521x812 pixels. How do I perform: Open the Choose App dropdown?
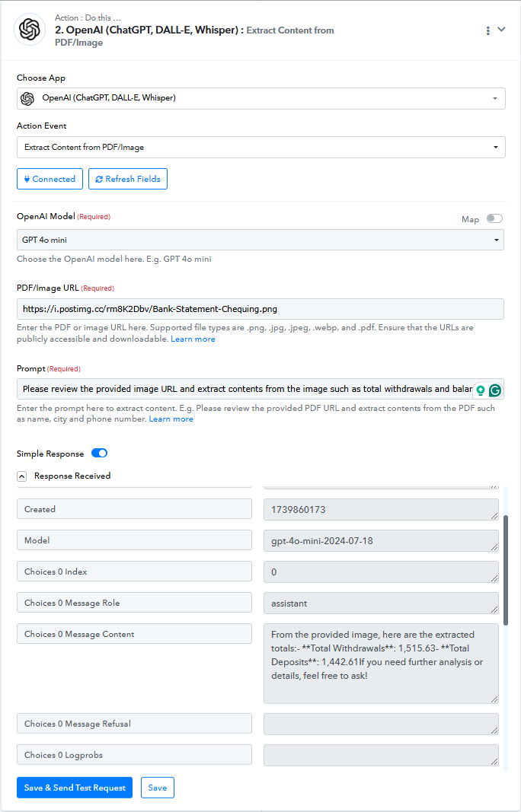[x=260, y=98]
